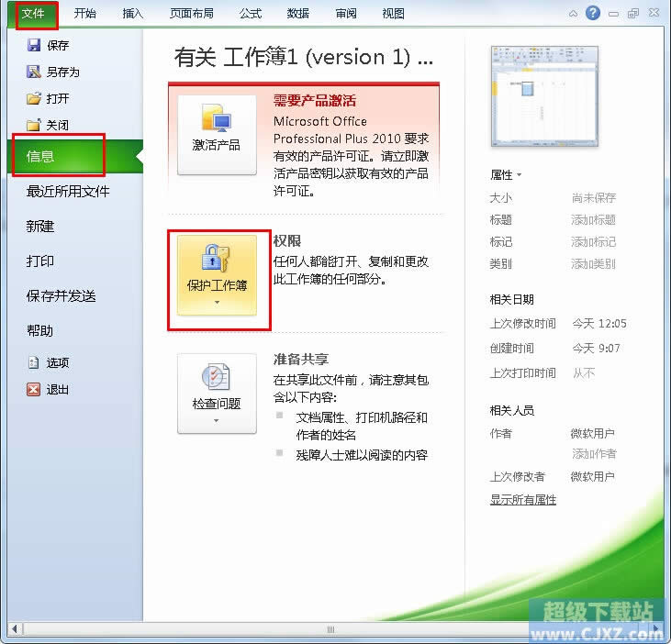The image size is (671, 644).
Task: Switch to the Page Layout (页面布局) tab
Action: (x=191, y=14)
